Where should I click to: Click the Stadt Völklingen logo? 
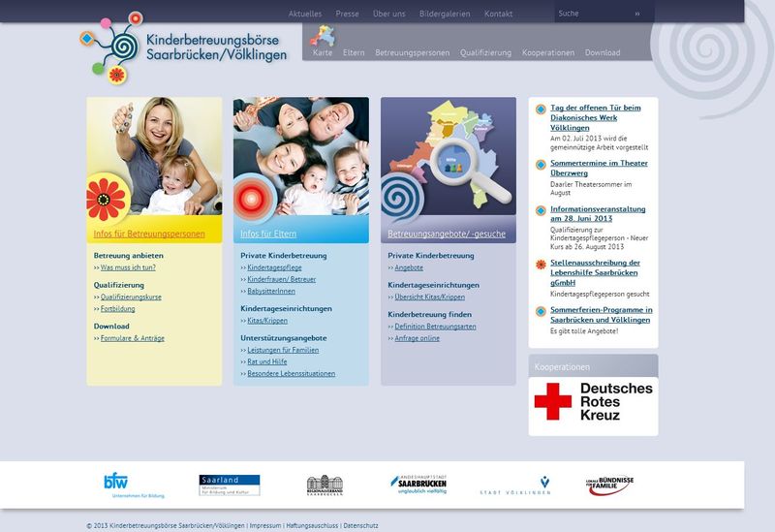515,485
